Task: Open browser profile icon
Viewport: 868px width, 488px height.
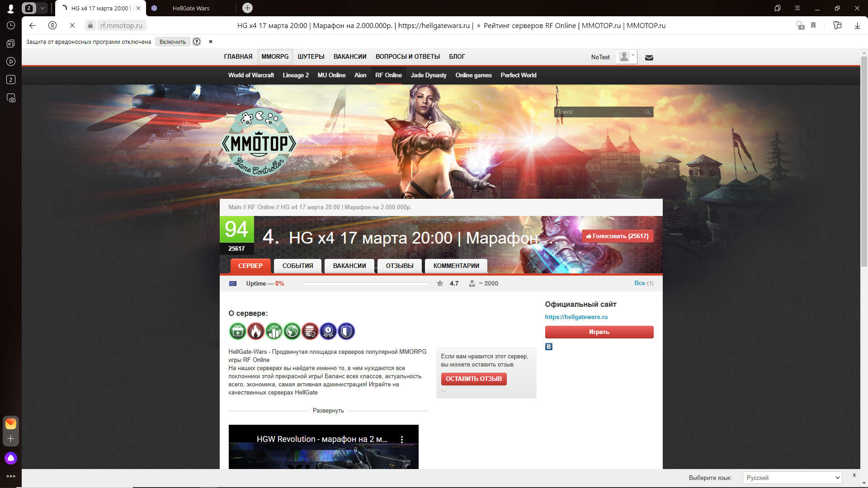Action: [x=11, y=8]
